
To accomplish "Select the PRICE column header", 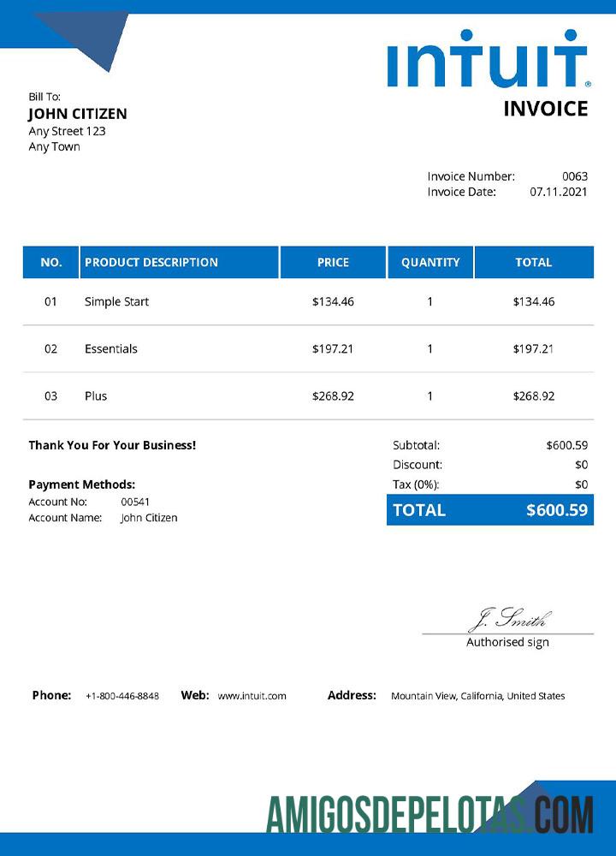I will coord(333,263).
